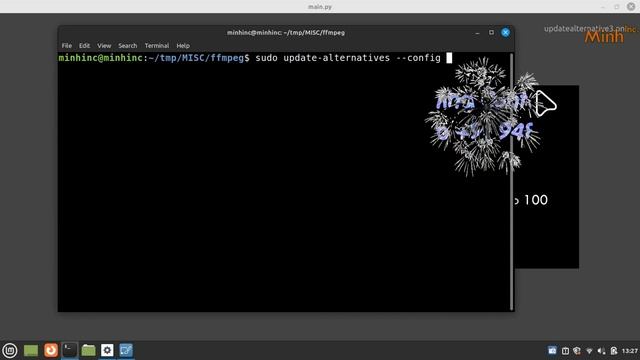The image size is (640, 360).
Task: Open the Wi-Fi network applet
Action: pos(589,351)
